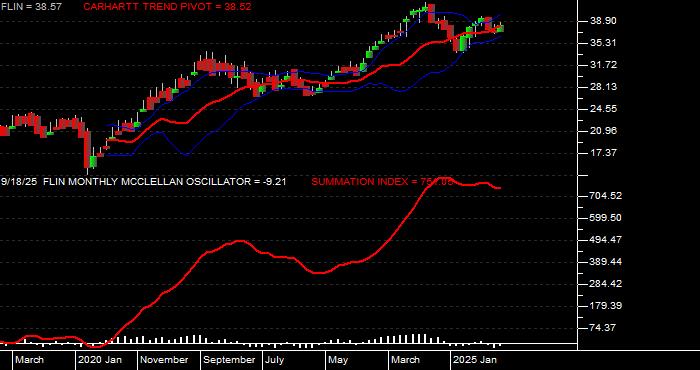The image size is (700, 370).
Task: Select the May timeline label
Action: [x=339, y=360]
